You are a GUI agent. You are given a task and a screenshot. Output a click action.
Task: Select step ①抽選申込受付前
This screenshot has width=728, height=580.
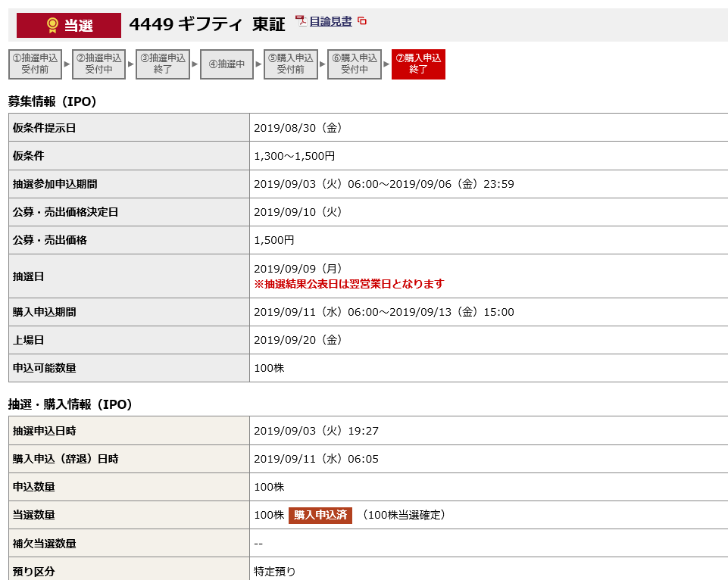[x=35, y=64]
